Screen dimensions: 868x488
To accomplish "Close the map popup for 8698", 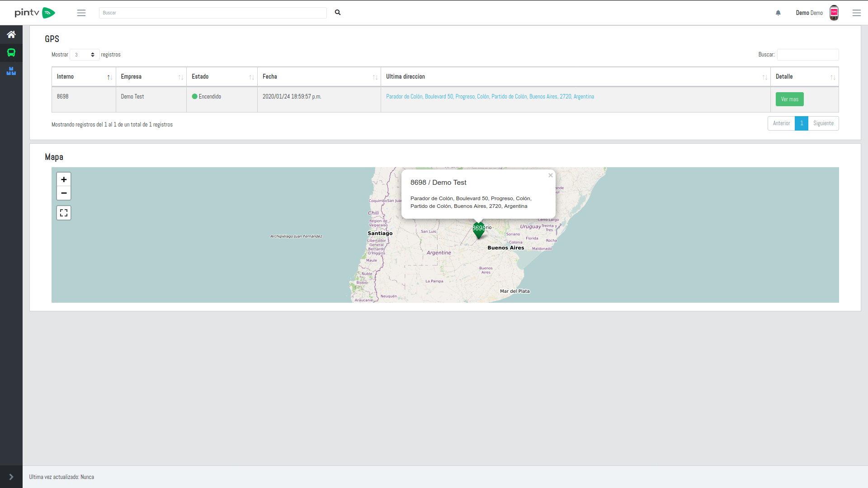I will pyautogui.click(x=550, y=175).
